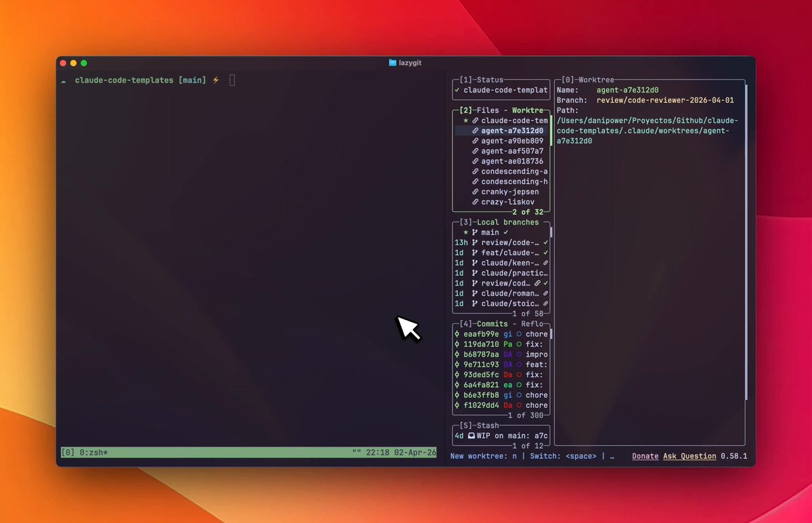Viewport: 812px width, 523px height.
Task: Click the Files panel green scrollbar
Action: [x=551, y=131]
